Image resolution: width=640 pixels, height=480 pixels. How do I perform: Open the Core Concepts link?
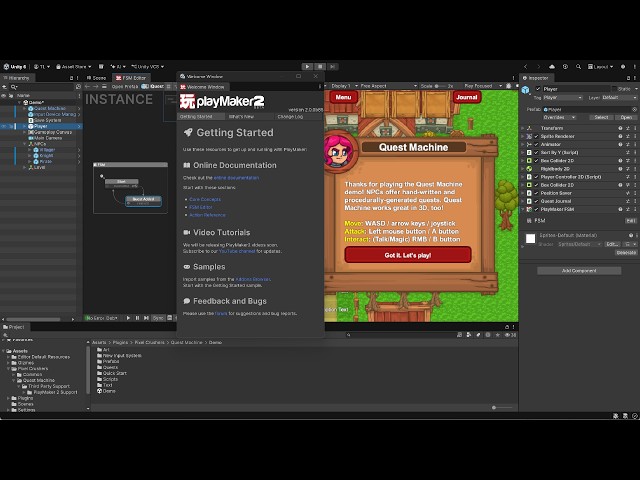point(205,200)
